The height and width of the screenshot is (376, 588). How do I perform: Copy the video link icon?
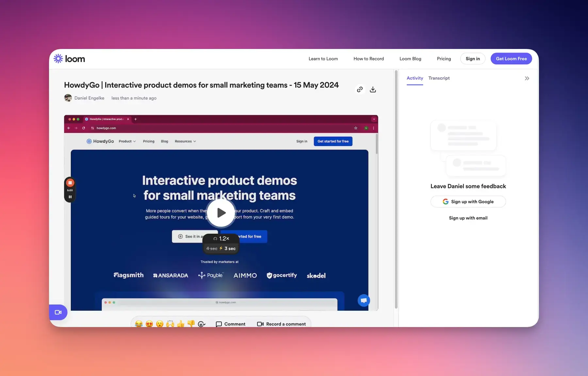coord(360,89)
